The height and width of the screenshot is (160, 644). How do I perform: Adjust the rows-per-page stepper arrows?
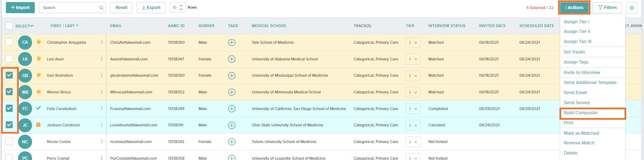[181, 8]
